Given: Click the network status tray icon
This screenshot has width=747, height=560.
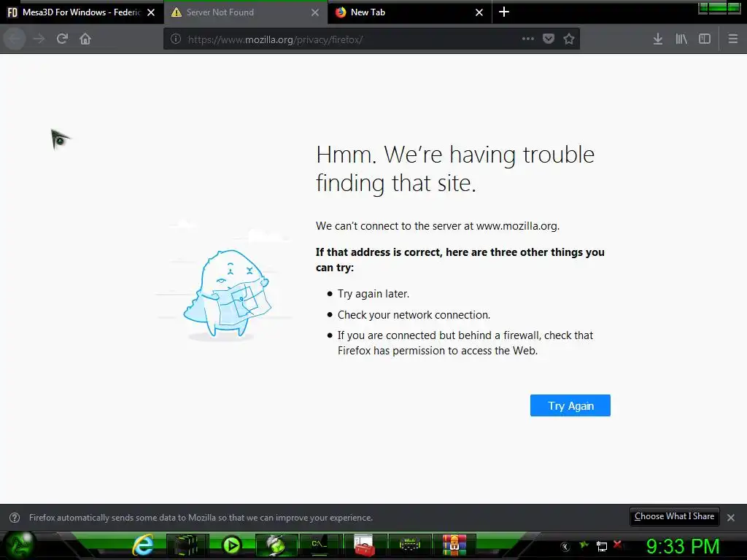Looking at the screenshot, I should pyautogui.click(x=602, y=546).
